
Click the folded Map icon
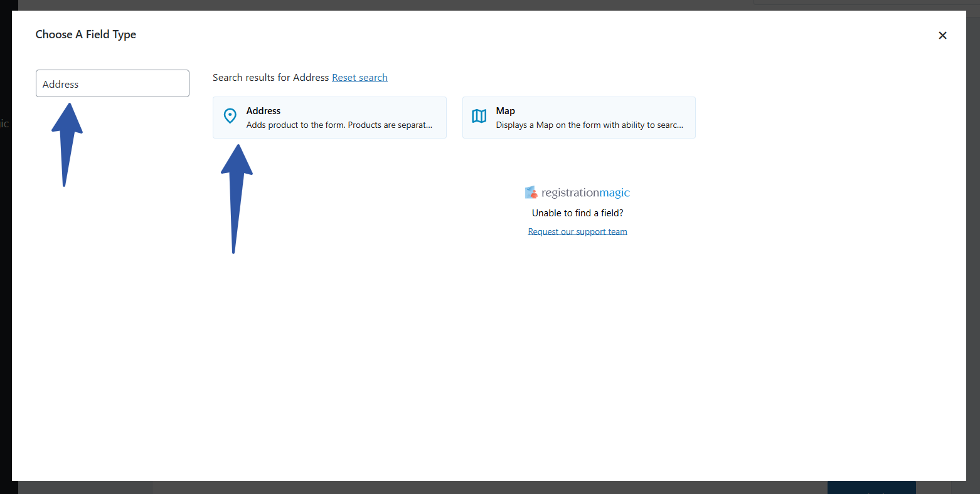479,116
